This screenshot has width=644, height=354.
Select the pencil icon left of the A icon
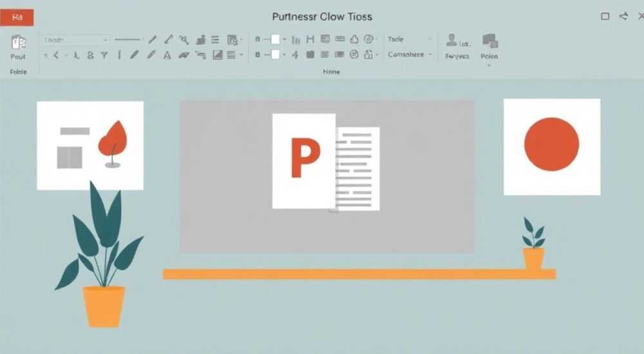tap(151, 55)
